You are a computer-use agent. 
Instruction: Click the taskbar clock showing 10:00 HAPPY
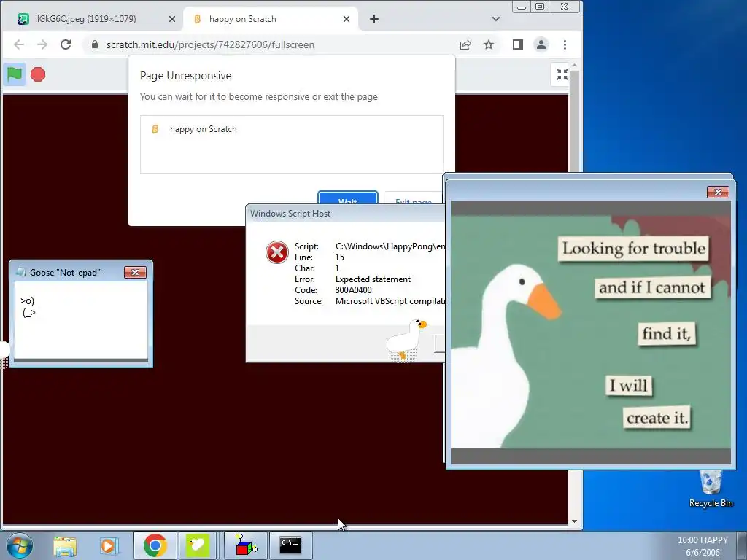703,546
